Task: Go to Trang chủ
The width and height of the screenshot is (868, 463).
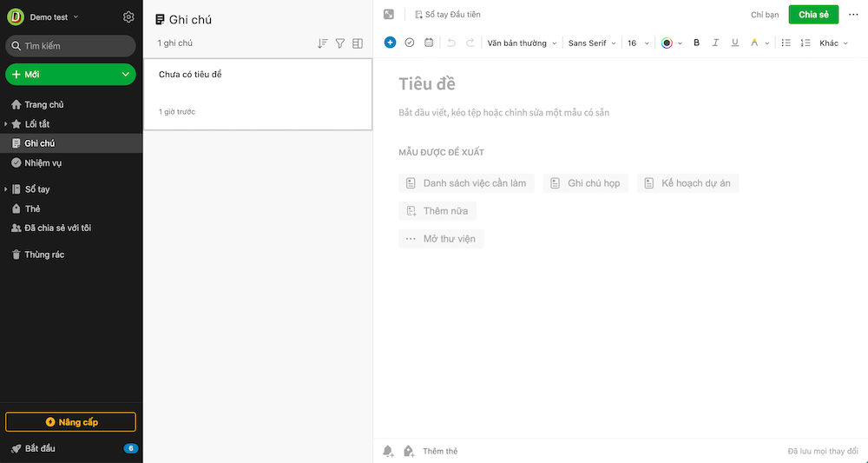Action: coord(44,104)
